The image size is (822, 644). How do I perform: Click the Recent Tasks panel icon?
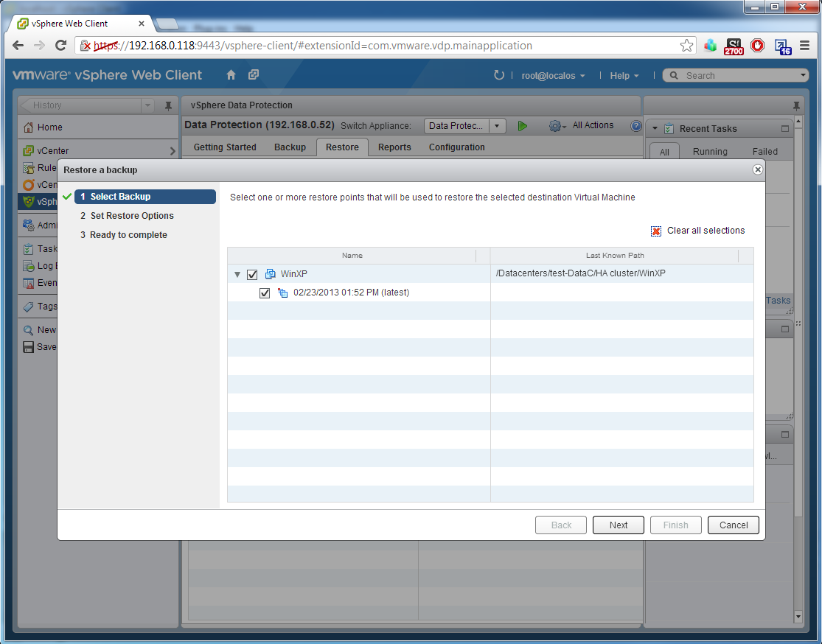pos(669,129)
